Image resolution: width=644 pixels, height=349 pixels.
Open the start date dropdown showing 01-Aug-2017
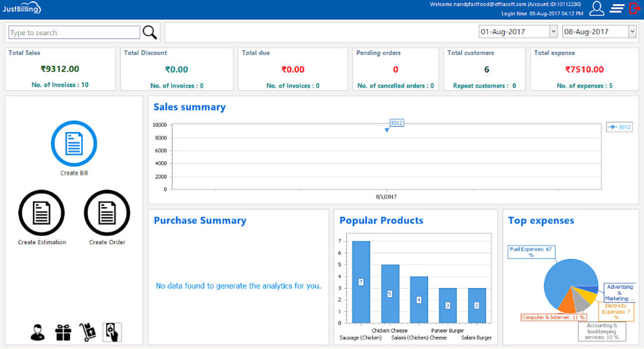(518, 31)
